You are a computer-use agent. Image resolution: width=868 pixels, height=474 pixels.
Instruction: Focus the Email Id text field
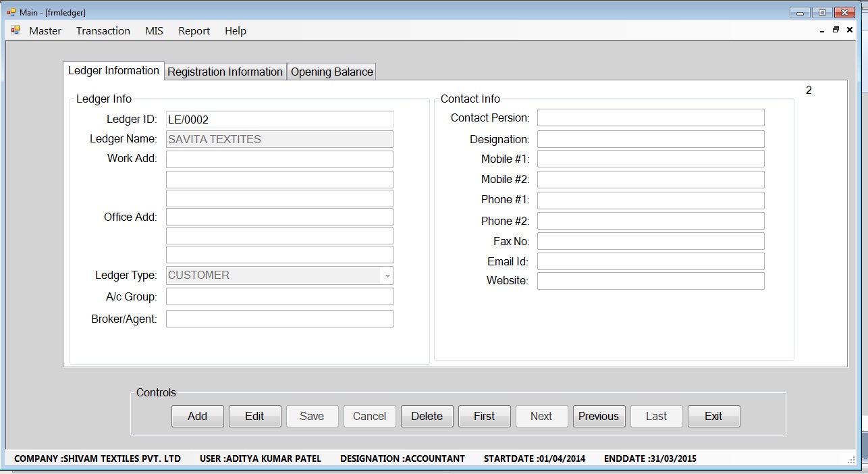click(x=650, y=261)
